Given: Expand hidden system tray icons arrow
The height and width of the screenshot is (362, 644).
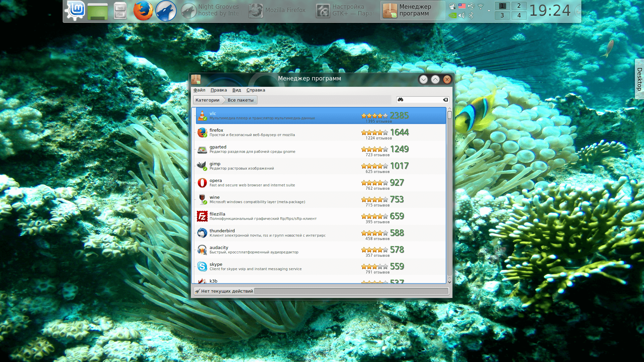Looking at the screenshot, I should pos(489,11).
